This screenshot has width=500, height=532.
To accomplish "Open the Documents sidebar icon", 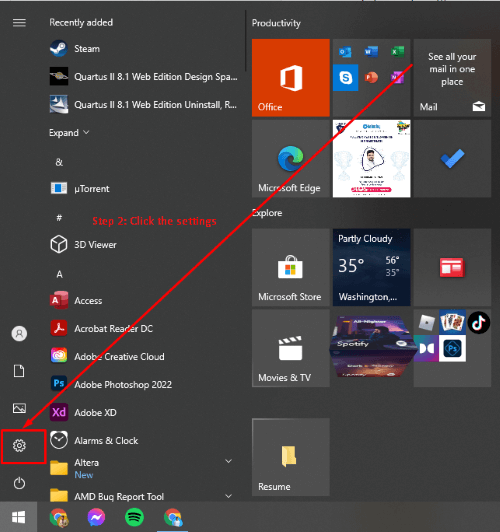I will click(19, 371).
